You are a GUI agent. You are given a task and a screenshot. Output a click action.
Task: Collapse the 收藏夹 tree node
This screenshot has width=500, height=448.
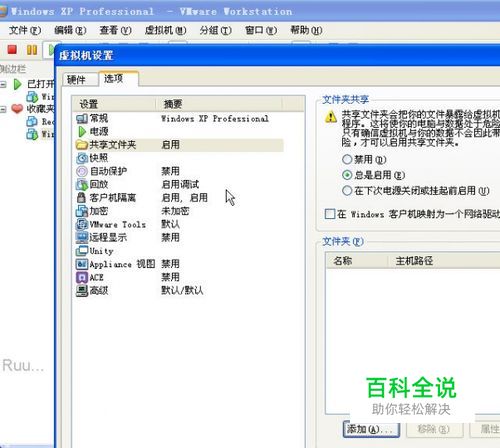(x=3, y=109)
